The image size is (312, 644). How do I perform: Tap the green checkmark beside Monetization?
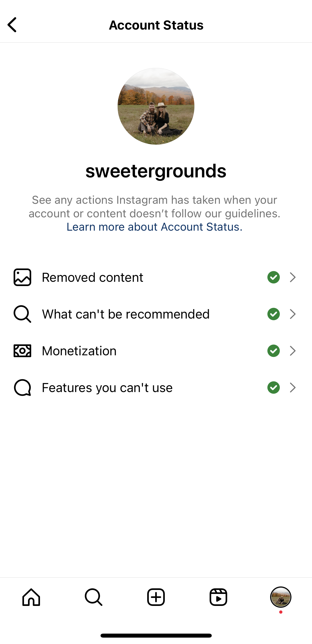[x=273, y=351]
